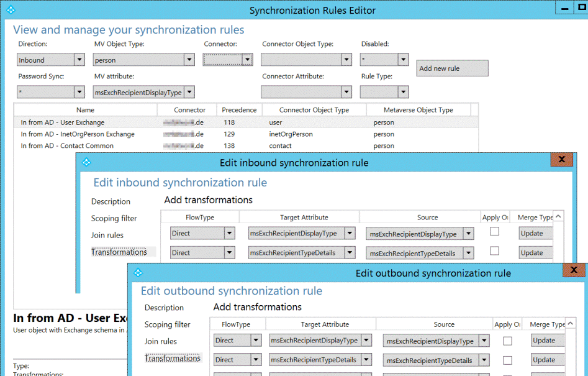Open inbound Target Attribute msExchRecipientTypeDetails dropdown

tap(302, 252)
